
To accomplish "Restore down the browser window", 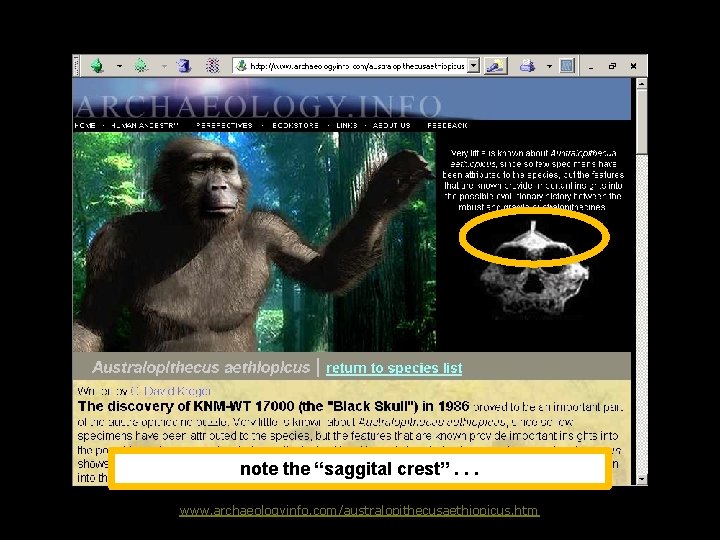I will coord(612,66).
